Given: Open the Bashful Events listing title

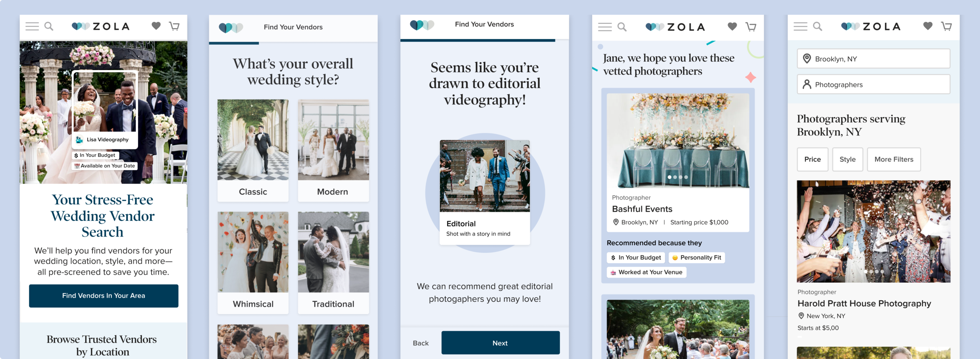Looking at the screenshot, I should tap(642, 209).
